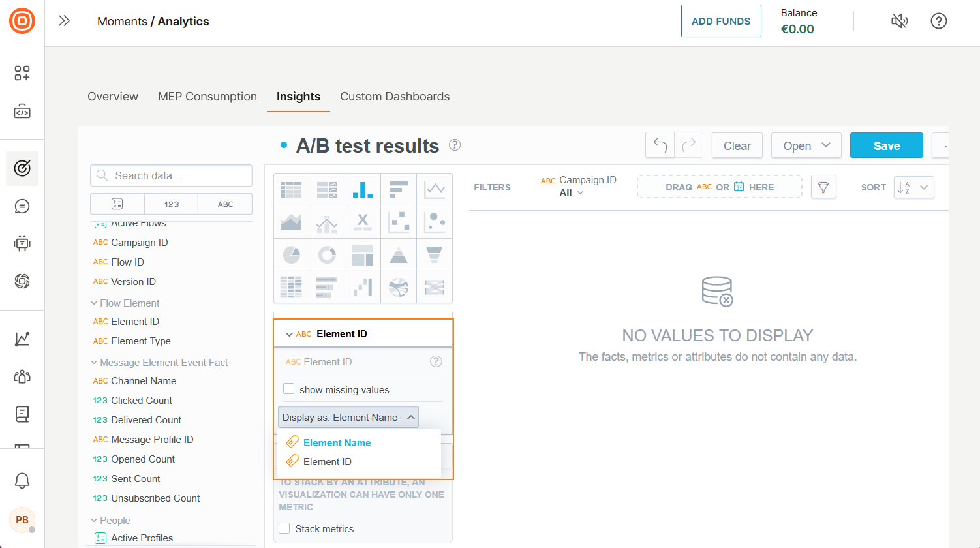
Task: Select the Waterfall chart icon
Action: (363, 286)
